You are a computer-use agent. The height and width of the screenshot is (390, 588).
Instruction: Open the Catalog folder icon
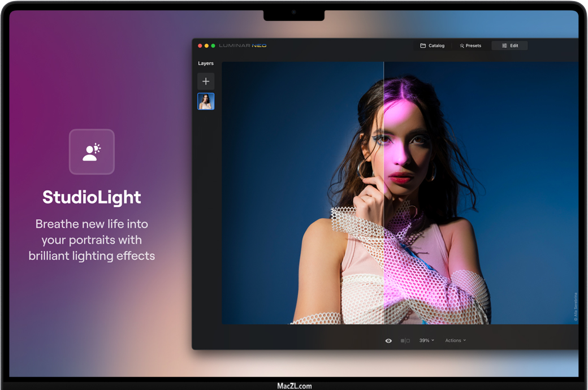(423, 46)
